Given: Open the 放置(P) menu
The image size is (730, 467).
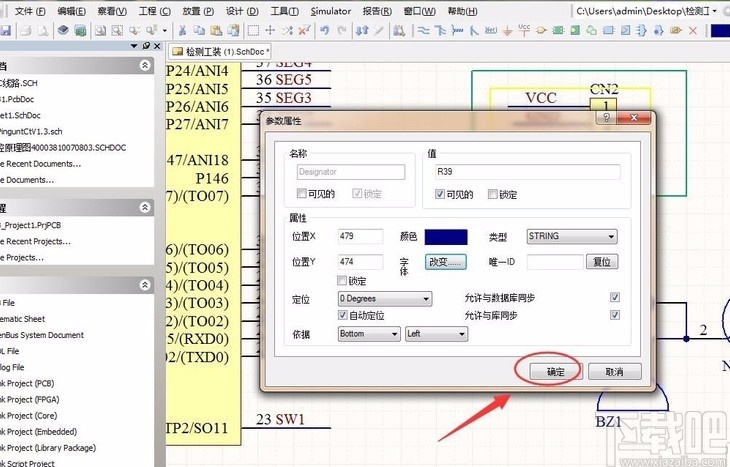Looking at the screenshot, I should click(x=198, y=11).
